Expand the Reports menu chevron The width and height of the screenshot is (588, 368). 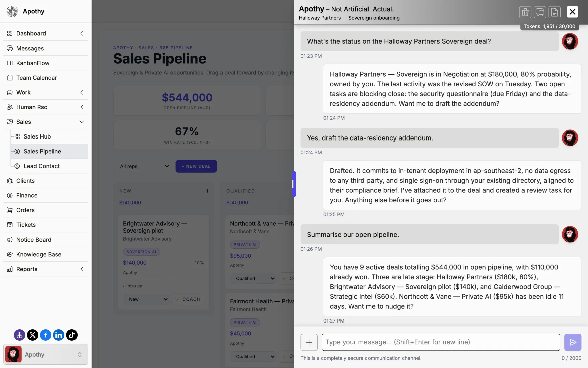(82, 269)
